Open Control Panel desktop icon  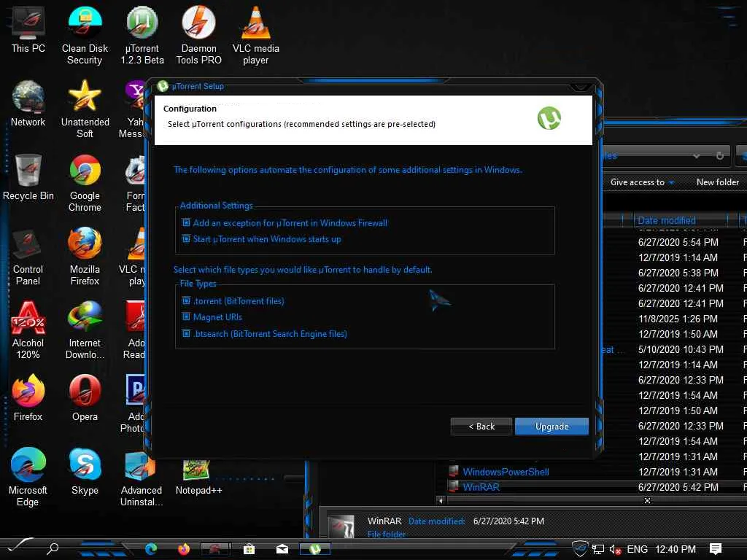[x=28, y=257]
